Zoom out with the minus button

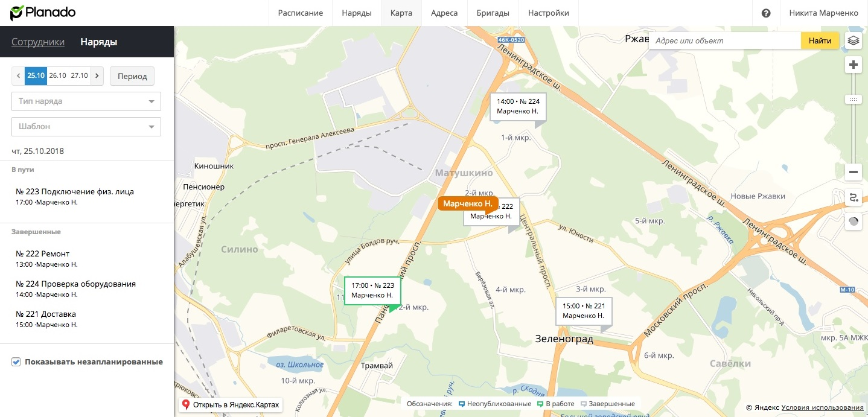tap(853, 172)
